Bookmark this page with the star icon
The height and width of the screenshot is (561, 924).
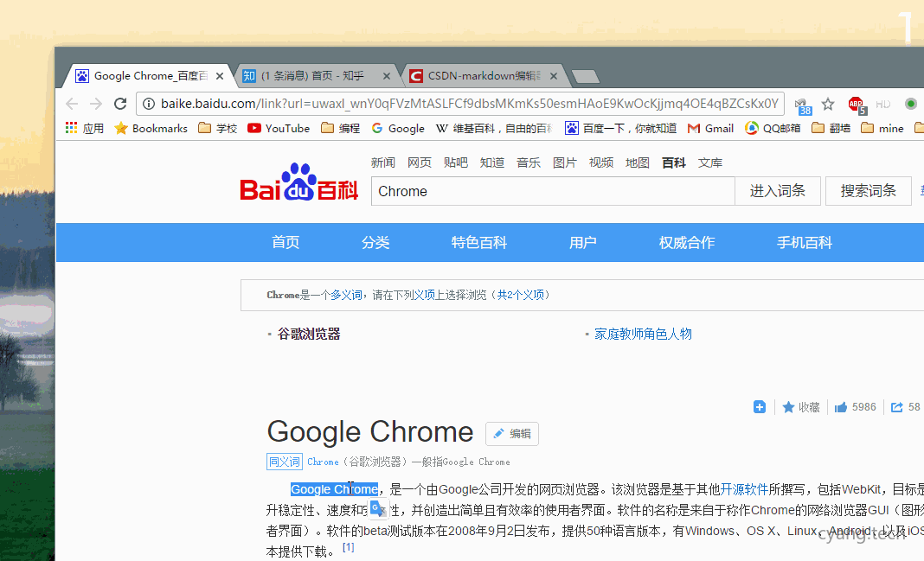(x=827, y=103)
